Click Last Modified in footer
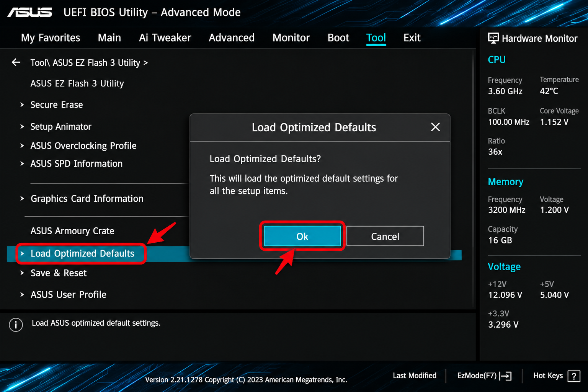588x392 pixels. point(415,376)
